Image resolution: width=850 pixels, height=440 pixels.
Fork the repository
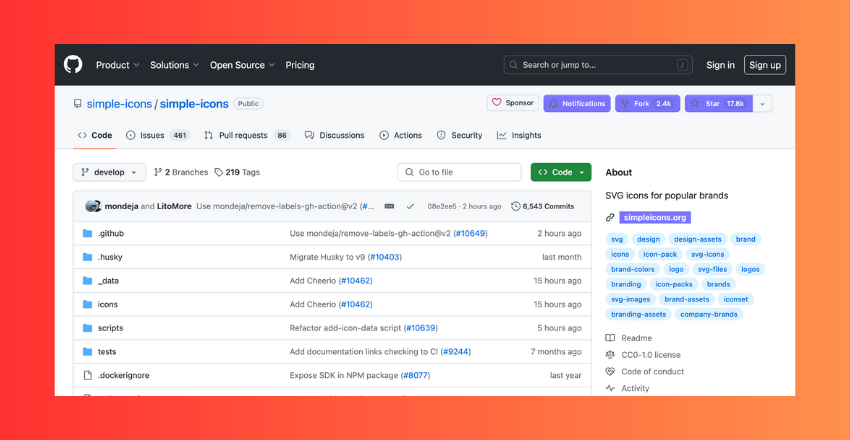tap(647, 103)
